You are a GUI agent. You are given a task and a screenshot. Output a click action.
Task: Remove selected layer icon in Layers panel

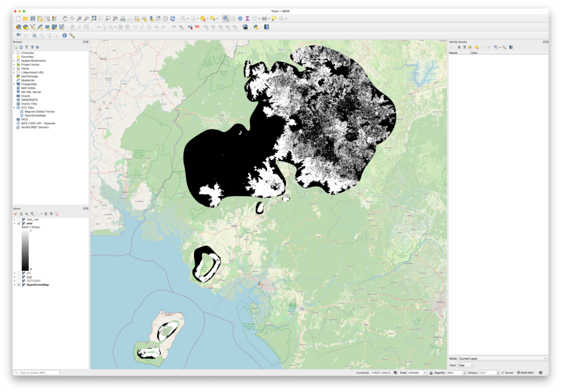pyautogui.click(x=56, y=213)
